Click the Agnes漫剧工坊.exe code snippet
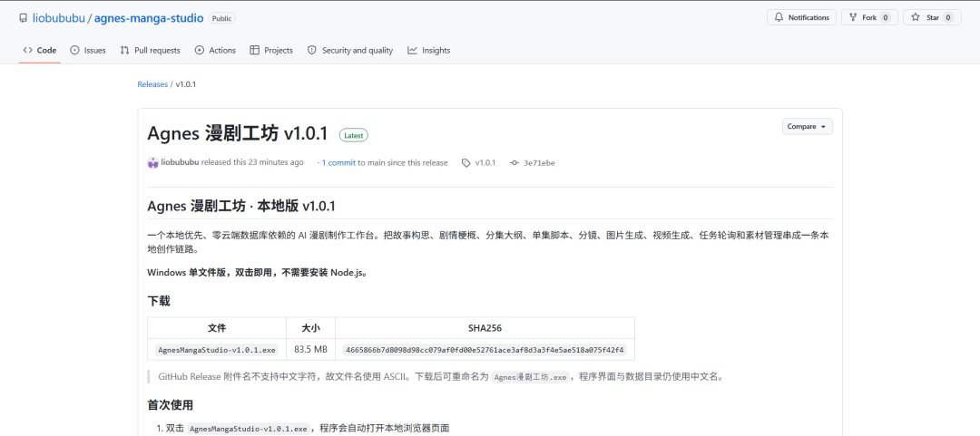Viewport: 980px width, 436px height. pos(530,377)
